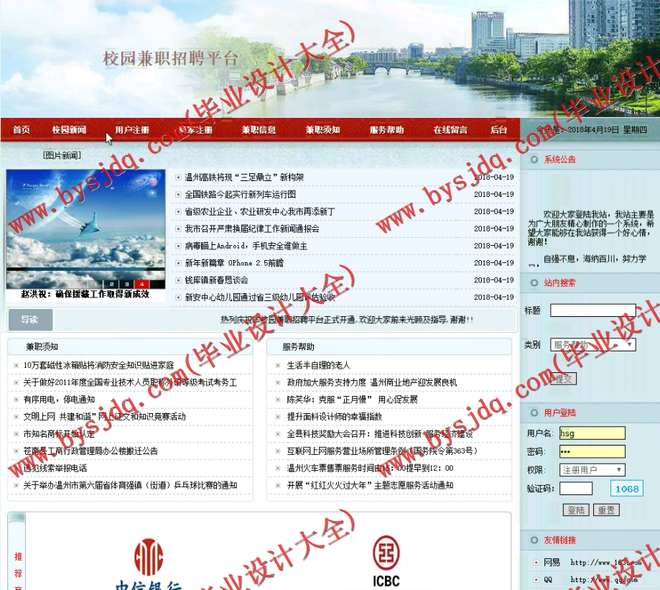Image resolution: width=660 pixels, height=590 pixels.
Task: Open the Android 手机安全 news item
Action: point(246,246)
